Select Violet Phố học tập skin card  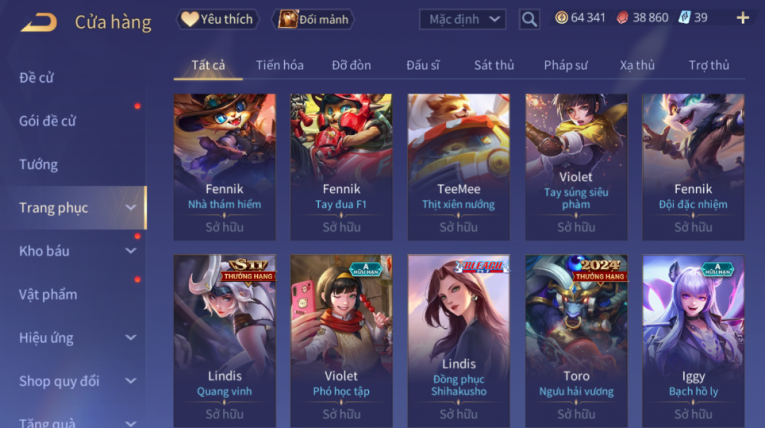pyautogui.click(x=342, y=341)
